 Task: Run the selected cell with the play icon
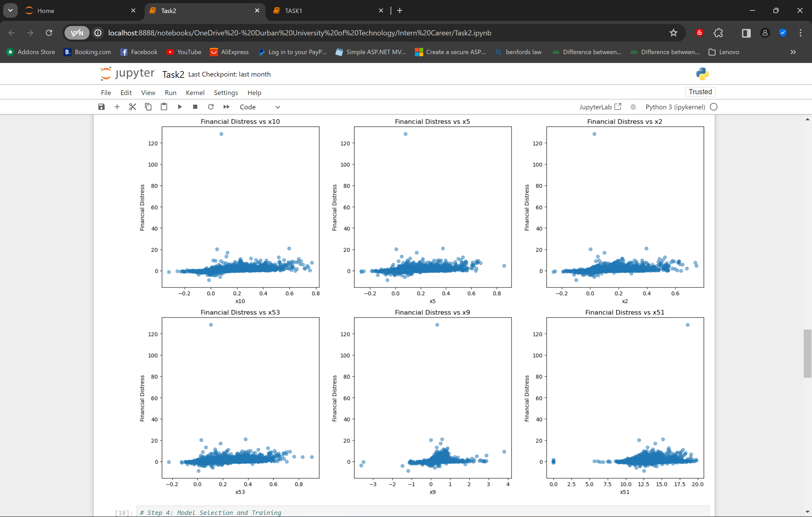click(x=180, y=107)
